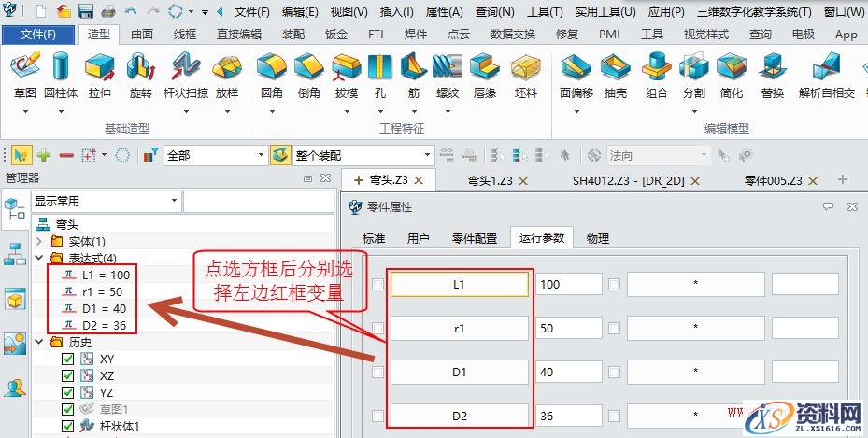
Task: Click the print icon in quick toolbar
Action: [x=108, y=10]
